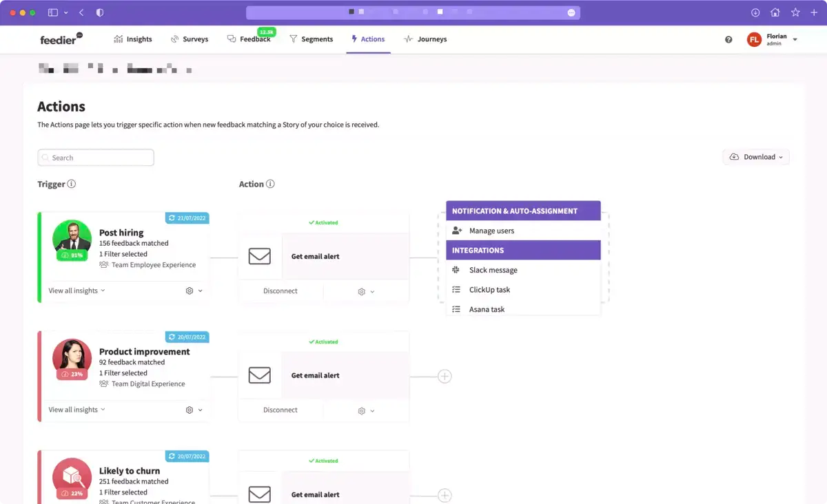Click Disconnect on Product improvement action
This screenshot has height=504, width=827.
(280, 410)
